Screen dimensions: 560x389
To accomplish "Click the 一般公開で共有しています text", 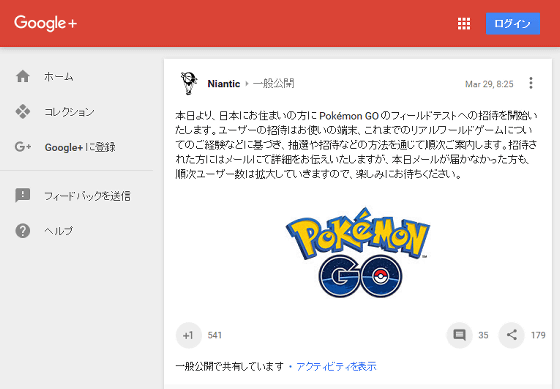I will point(229,366).
